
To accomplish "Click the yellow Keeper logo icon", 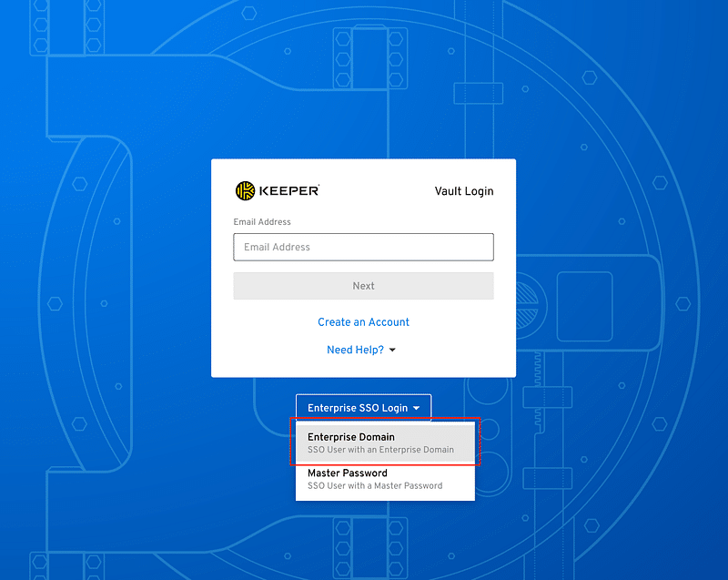I will (x=245, y=190).
